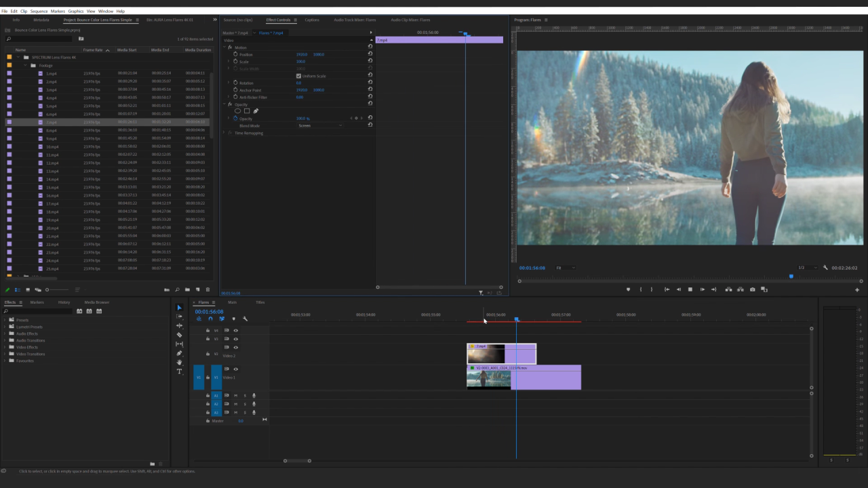The width and height of the screenshot is (868, 488).
Task: Select the 7.mp4 clip in the timeline
Action: click(502, 352)
